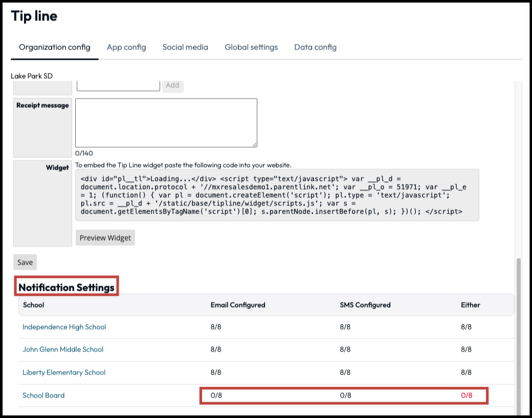Click the text field beside Add
Image resolution: width=532 pixels, height=418 pixels.
click(118, 85)
